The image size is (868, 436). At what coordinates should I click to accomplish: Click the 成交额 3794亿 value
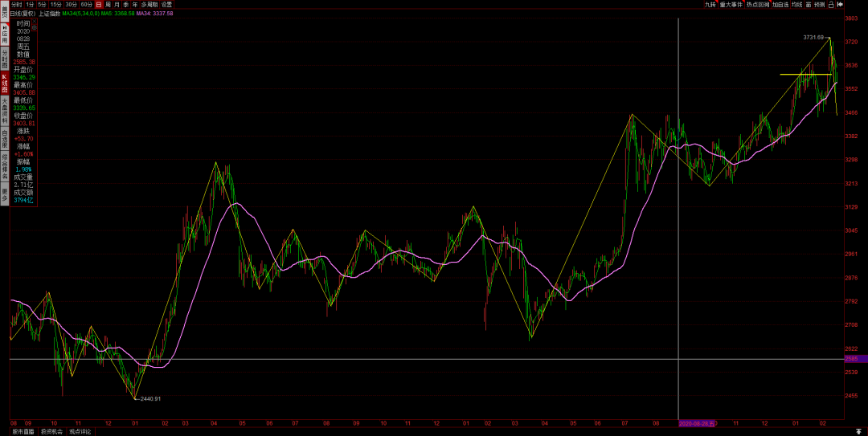point(24,200)
